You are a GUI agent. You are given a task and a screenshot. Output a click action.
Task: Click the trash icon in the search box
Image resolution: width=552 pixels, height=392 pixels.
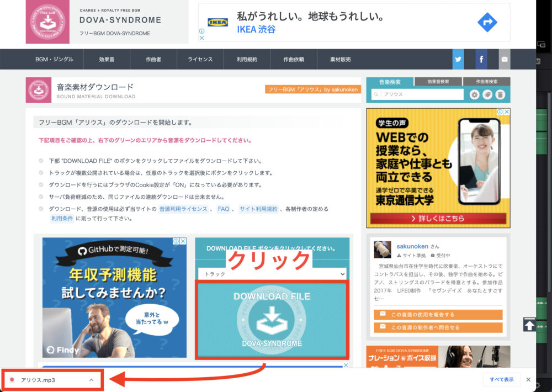tap(500, 94)
